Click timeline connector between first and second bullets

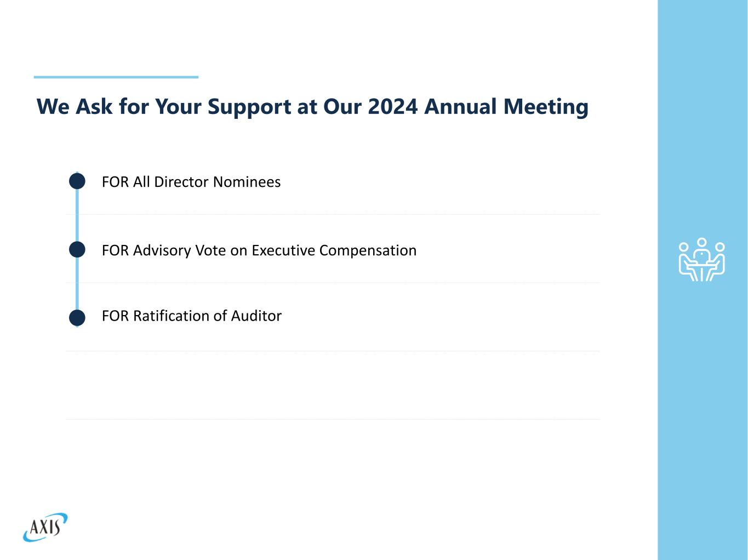point(77,216)
